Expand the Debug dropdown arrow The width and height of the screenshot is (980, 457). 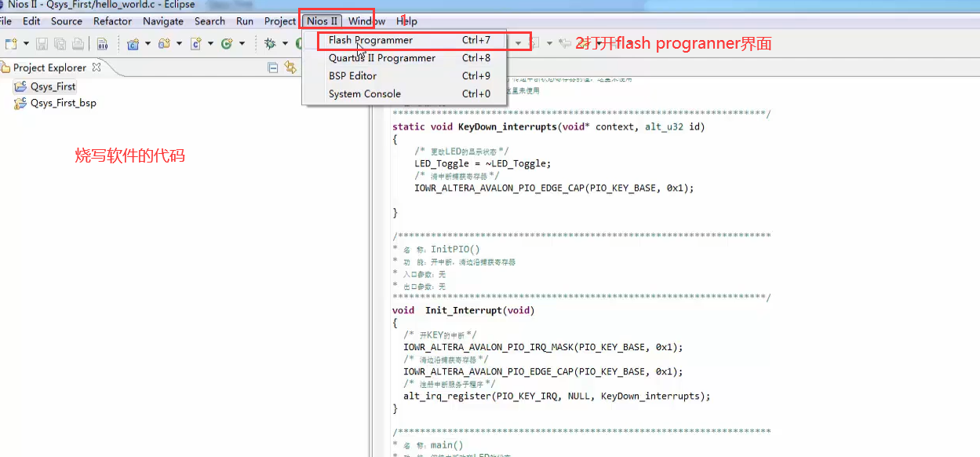[x=285, y=43]
